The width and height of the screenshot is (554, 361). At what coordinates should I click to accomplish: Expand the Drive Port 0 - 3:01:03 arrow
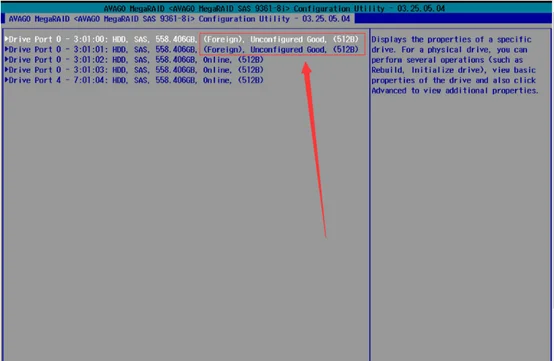click(6, 70)
